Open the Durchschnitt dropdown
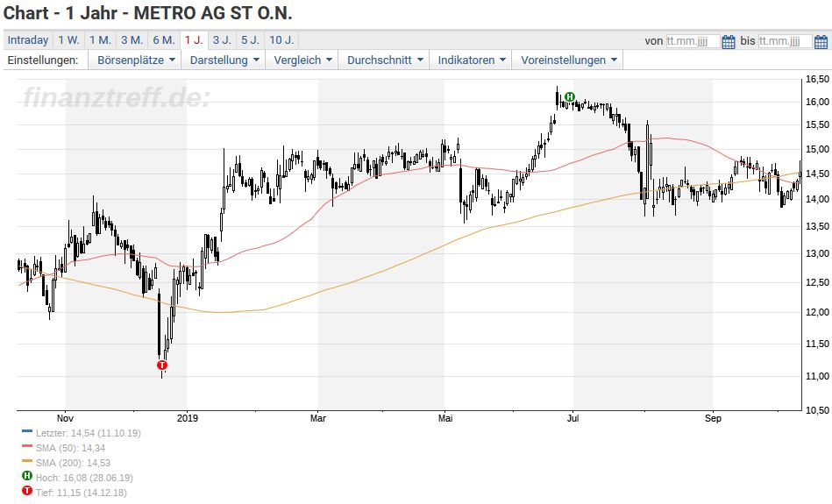 (385, 60)
